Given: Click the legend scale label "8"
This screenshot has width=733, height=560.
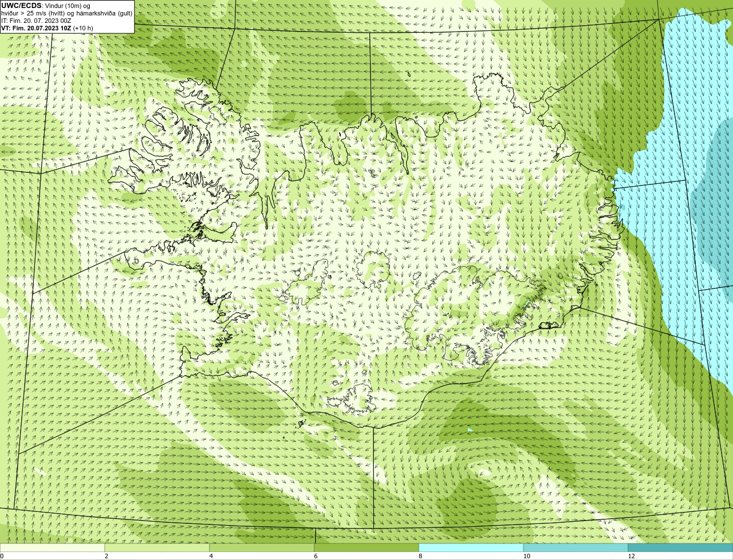Looking at the screenshot, I should point(420,556).
